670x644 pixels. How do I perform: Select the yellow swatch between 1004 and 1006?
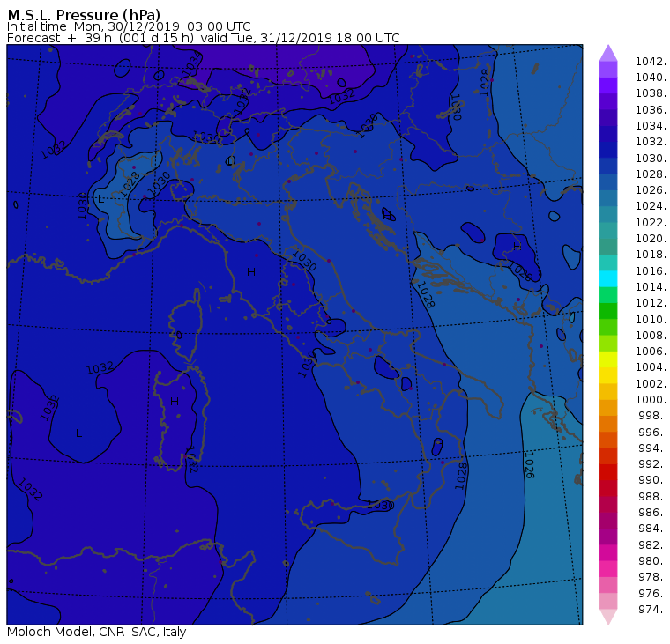(x=608, y=359)
